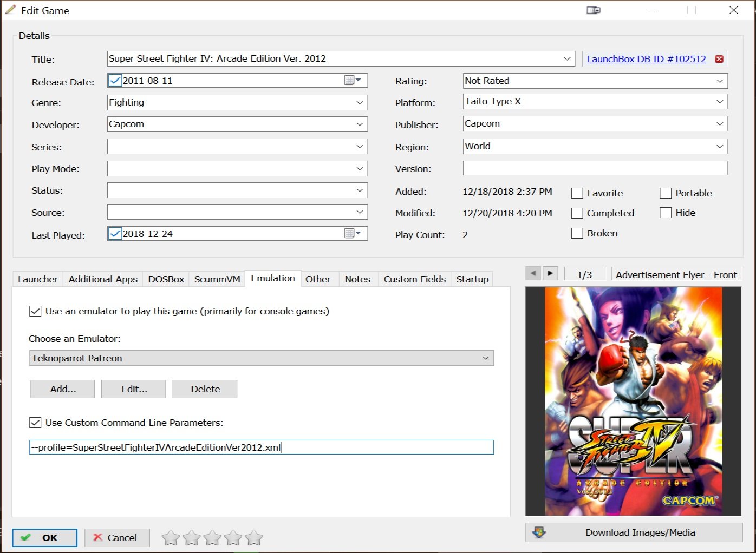
Task: Click the Street Fighter flyer image
Action: click(x=633, y=401)
